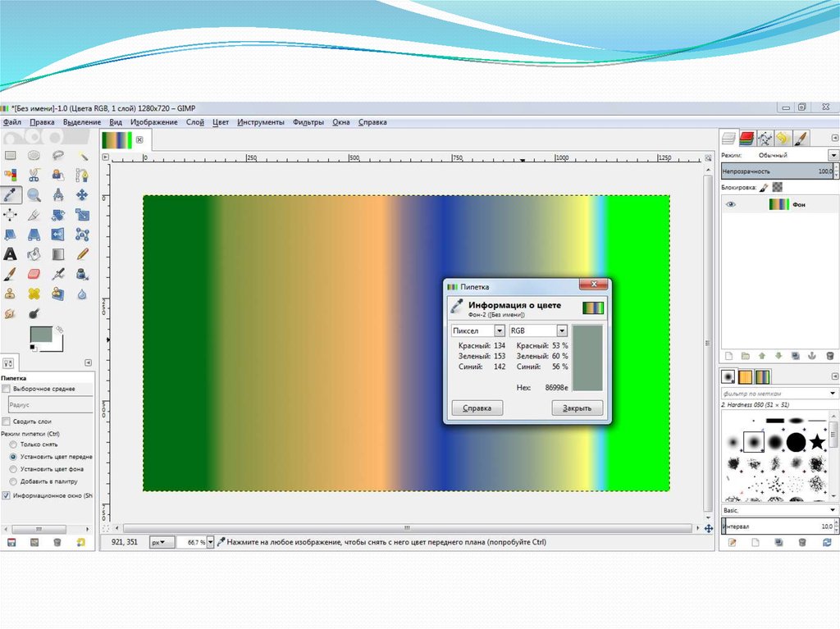Image resolution: width=840 pixels, height=629 pixels.
Task: Select the Move tool
Action: [82, 195]
